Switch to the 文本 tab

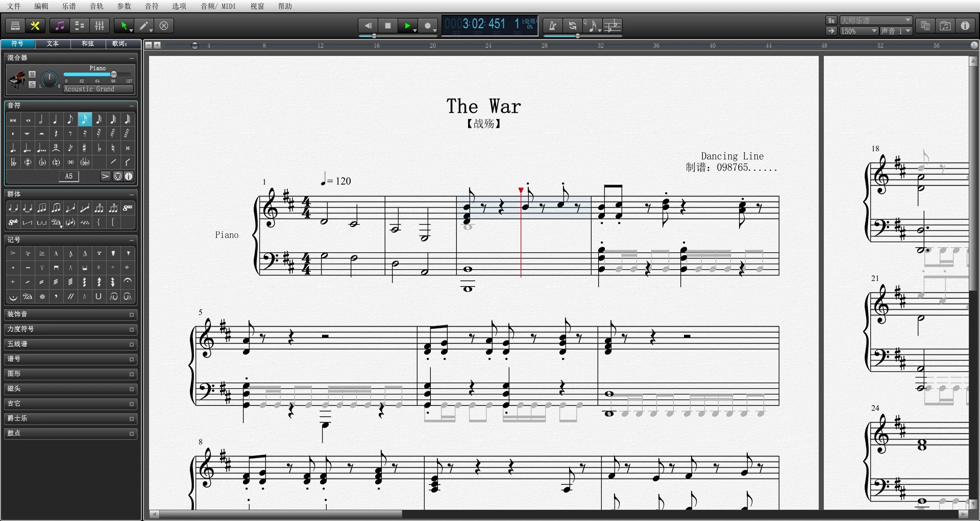[53, 44]
